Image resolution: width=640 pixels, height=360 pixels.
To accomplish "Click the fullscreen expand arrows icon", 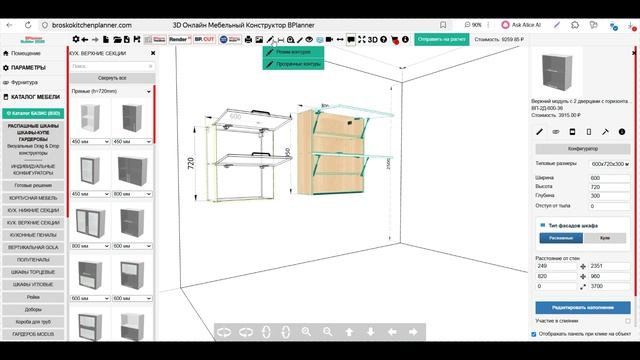I will (x=362, y=40).
